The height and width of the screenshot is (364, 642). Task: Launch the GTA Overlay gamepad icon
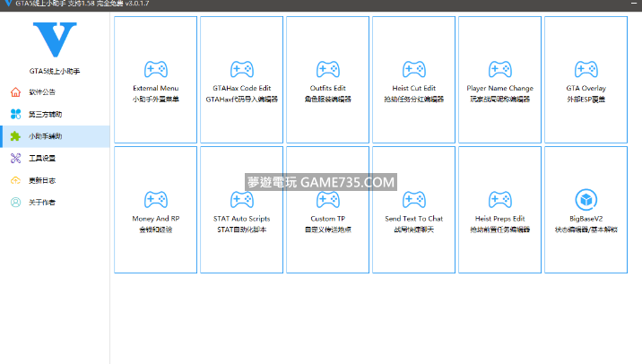pos(586,70)
